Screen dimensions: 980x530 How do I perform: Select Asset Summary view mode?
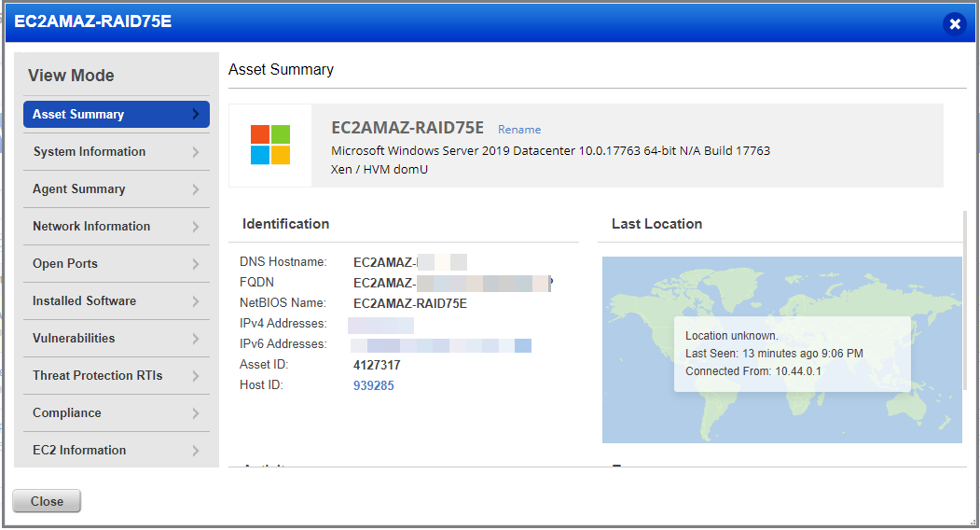(x=117, y=115)
